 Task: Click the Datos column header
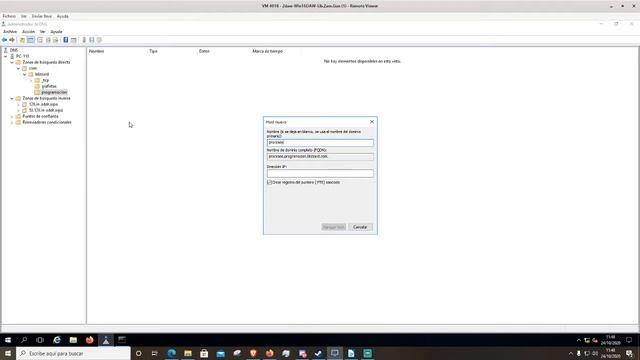pos(204,51)
